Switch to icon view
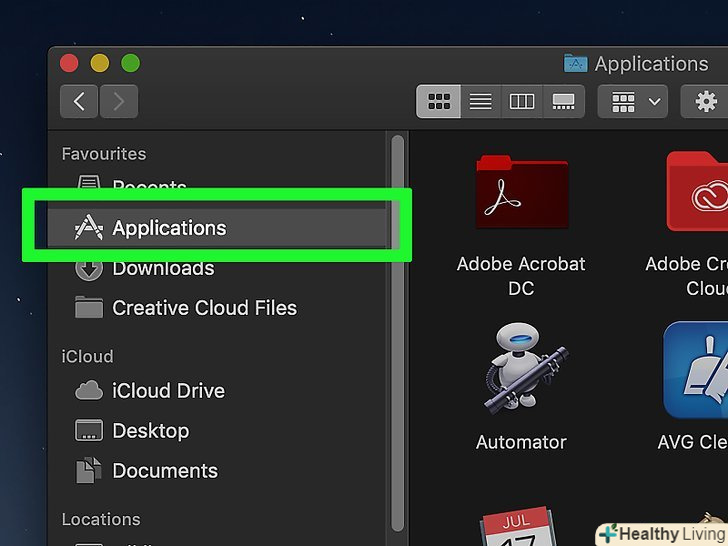The image size is (728, 546). click(x=438, y=101)
